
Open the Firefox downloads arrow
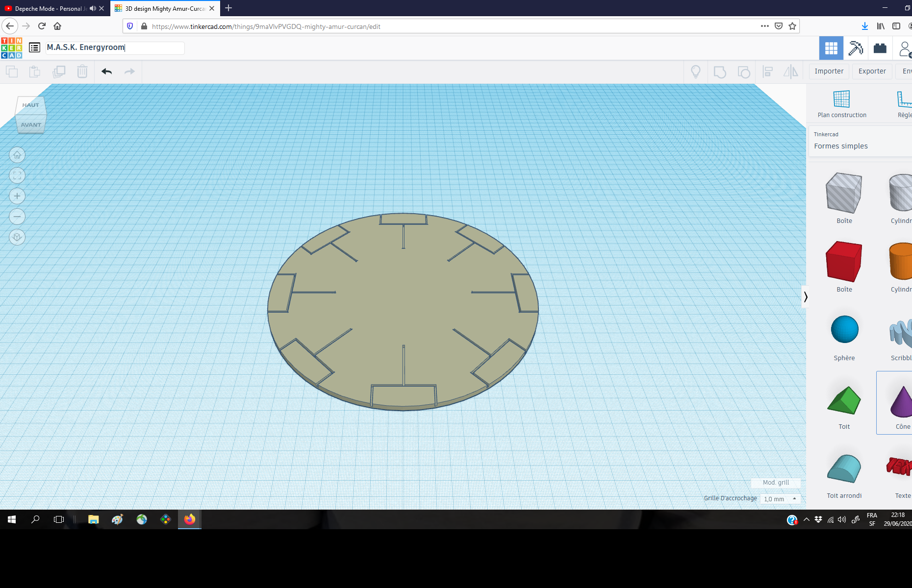point(865,26)
